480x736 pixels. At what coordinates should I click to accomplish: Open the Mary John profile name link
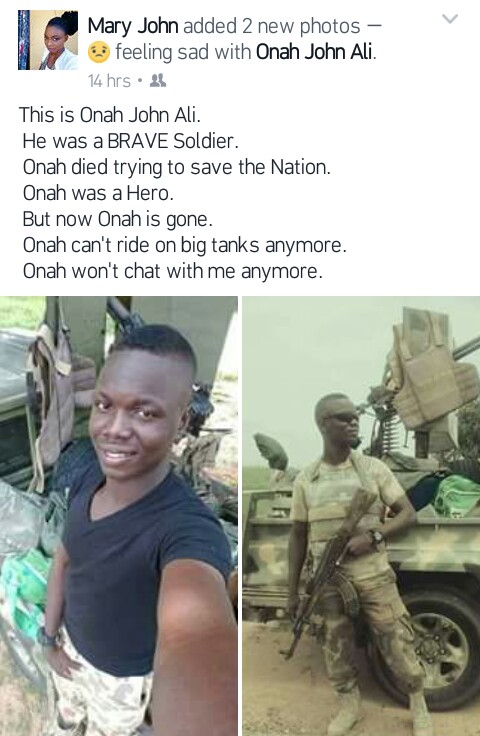(x=133, y=26)
